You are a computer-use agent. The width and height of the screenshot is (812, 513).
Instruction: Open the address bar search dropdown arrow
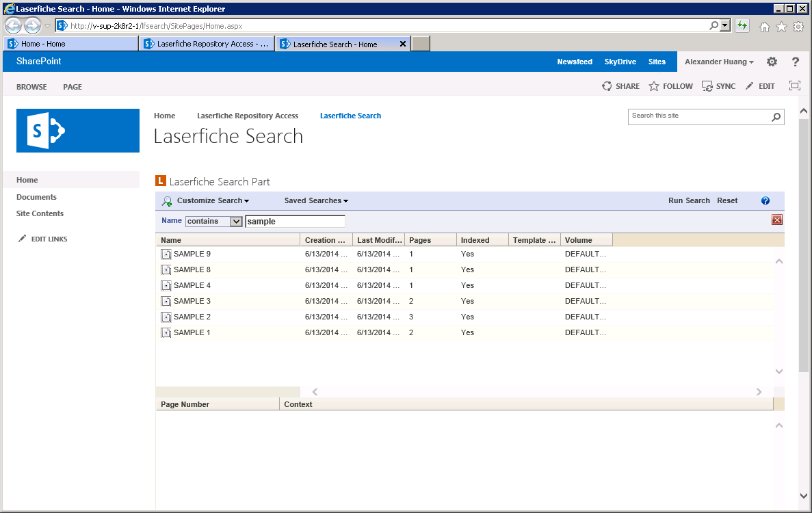pos(725,25)
